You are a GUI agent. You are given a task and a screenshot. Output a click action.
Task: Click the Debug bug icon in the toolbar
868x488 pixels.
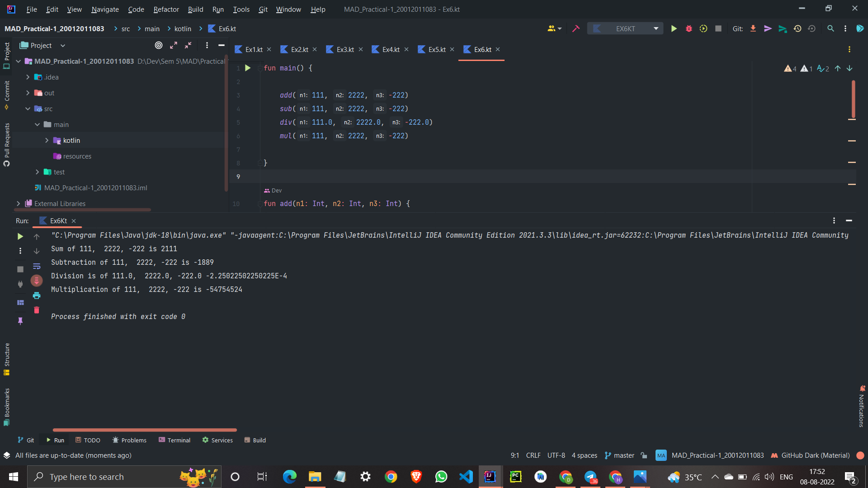pos(689,28)
